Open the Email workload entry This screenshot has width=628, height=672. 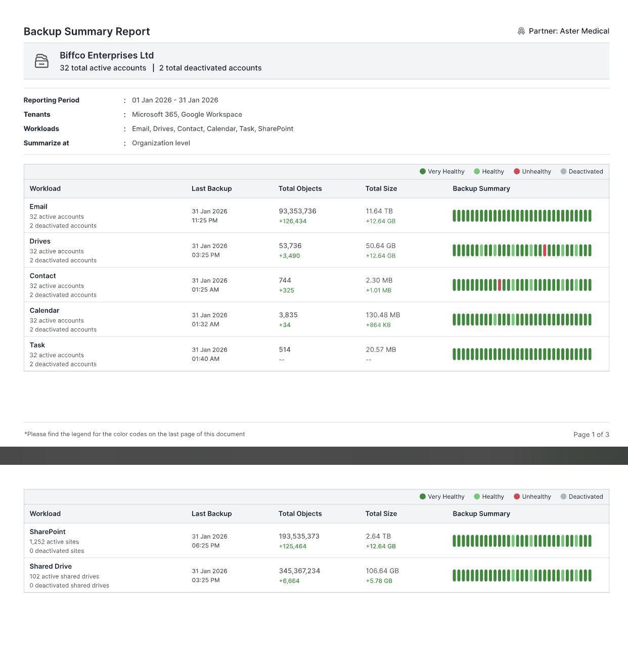pyautogui.click(x=38, y=207)
